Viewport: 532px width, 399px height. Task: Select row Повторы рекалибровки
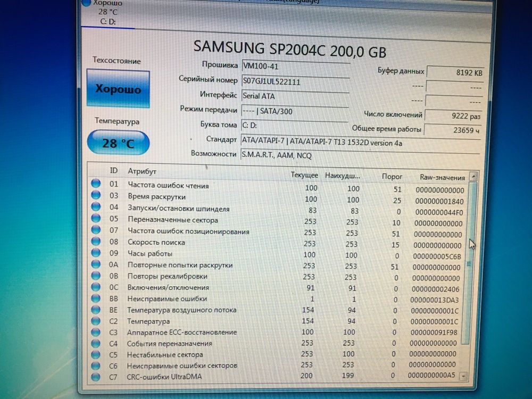(x=277, y=277)
